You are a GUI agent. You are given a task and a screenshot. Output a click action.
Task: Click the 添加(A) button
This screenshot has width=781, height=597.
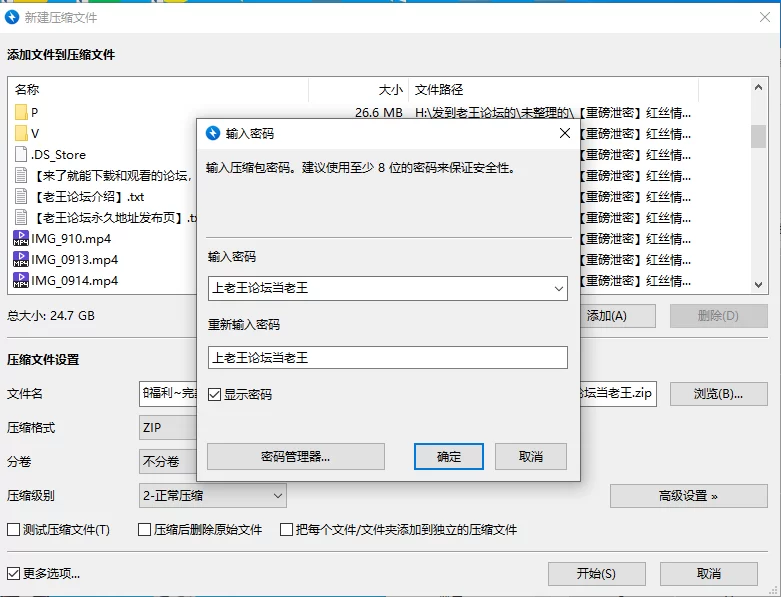[x=618, y=316]
